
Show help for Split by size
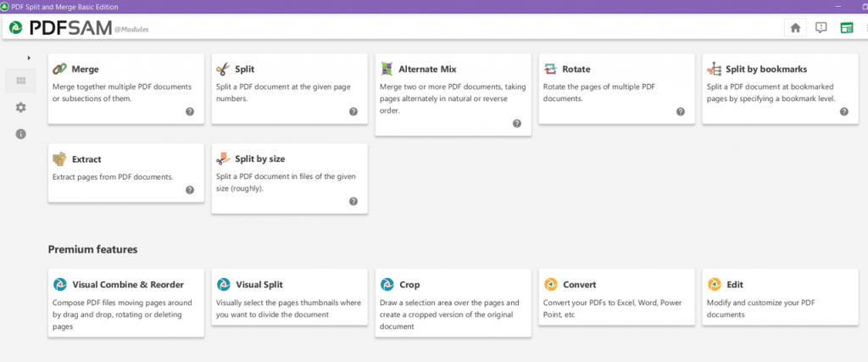pyautogui.click(x=353, y=202)
